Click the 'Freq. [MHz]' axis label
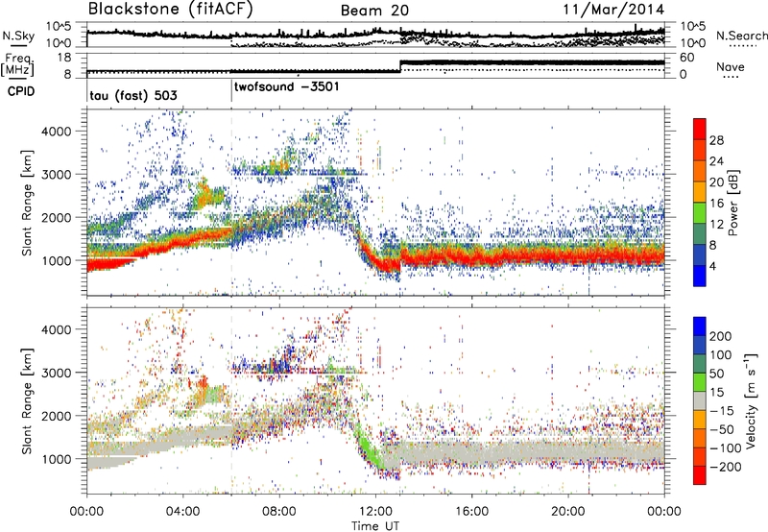Screen dimensions: 768x532 coord(17,64)
